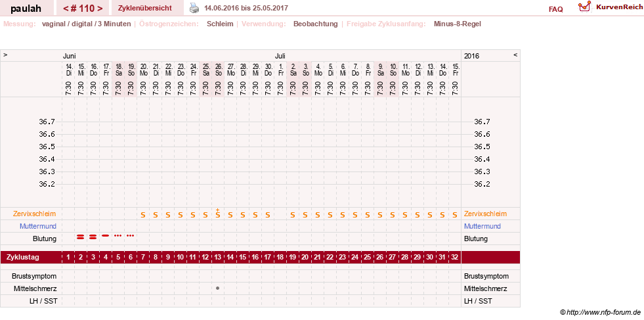
Task: Open the FAQ page
Action: click(x=555, y=9)
